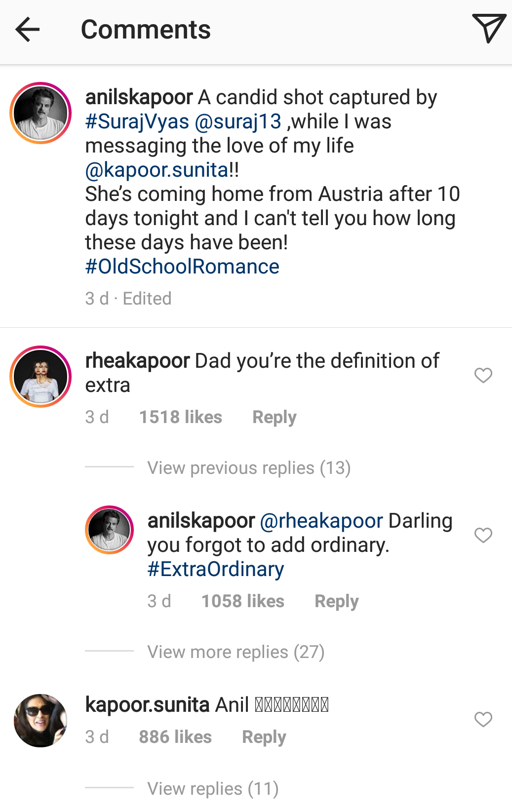Viewport: 512px width, 812px height.
Task: Open the #ExtraOrdinary hashtag
Action: [215, 568]
